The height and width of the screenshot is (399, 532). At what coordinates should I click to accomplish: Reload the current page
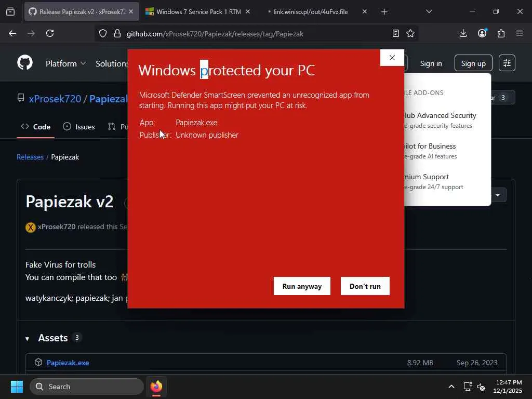coord(50,33)
